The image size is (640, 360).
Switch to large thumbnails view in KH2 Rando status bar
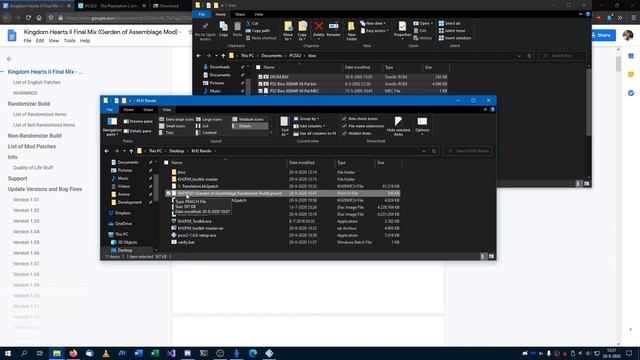[x=491, y=256]
